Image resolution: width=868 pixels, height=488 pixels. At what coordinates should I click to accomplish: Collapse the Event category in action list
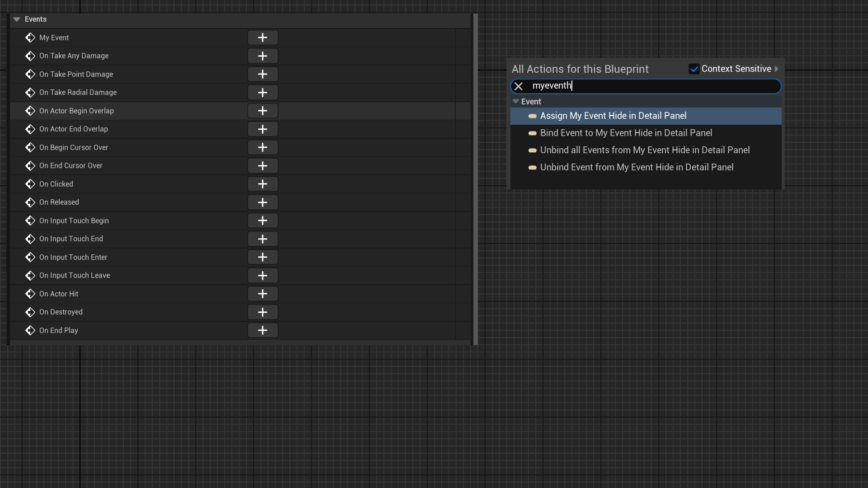[x=516, y=102]
